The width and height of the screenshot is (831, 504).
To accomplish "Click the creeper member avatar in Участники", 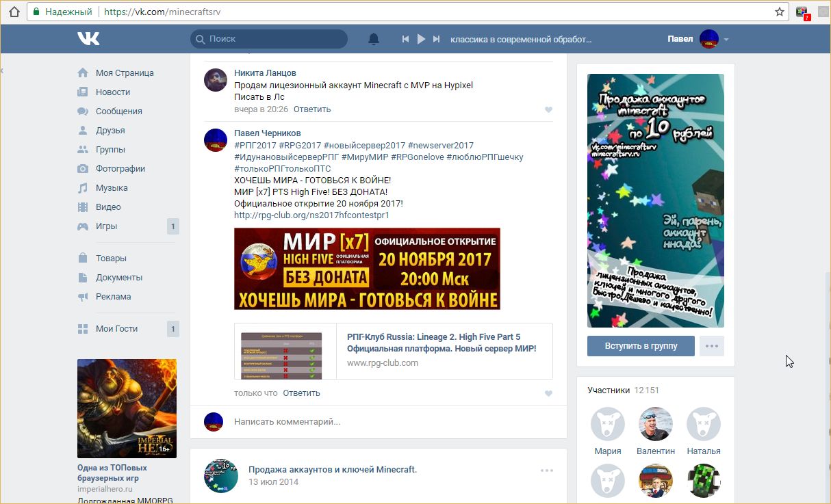I will [x=704, y=481].
